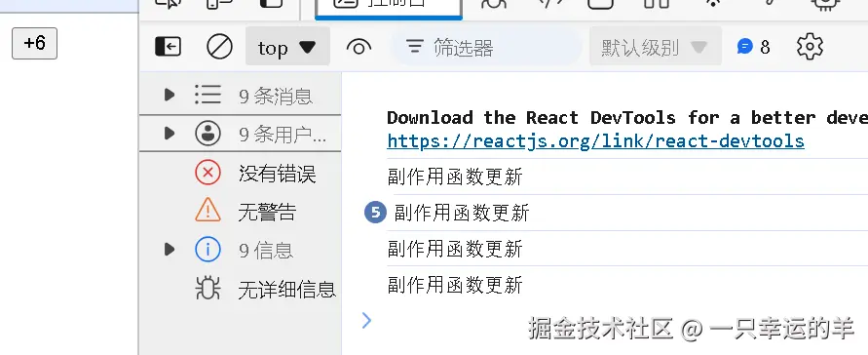Open the reactjs.org react-devtools link
Image resolution: width=868 pixels, height=355 pixels.
click(x=595, y=141)
